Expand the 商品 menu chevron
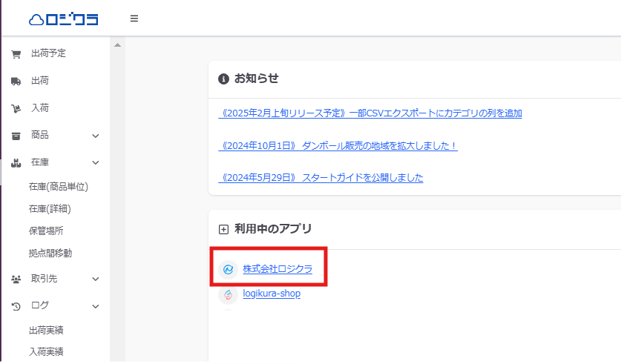The image size is (621, 364). 96,136
